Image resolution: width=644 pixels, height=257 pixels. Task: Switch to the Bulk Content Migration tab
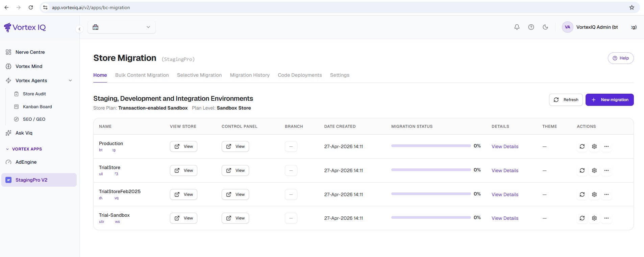coord(142,75)
